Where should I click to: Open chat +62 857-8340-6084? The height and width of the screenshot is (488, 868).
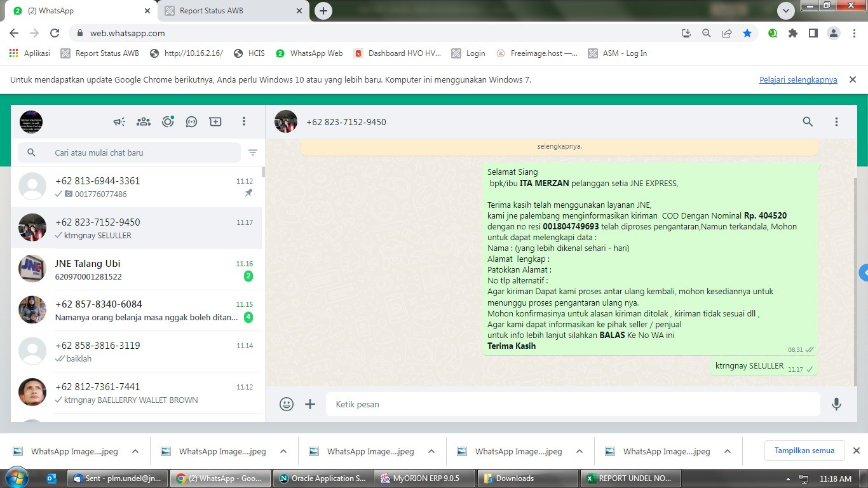click(137, 311)
